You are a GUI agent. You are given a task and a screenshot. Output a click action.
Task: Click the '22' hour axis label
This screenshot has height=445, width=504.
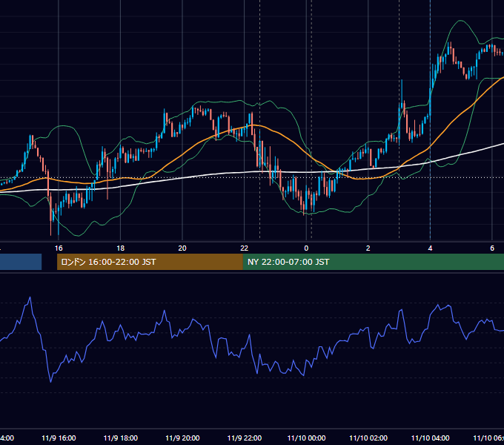[245, 248]
